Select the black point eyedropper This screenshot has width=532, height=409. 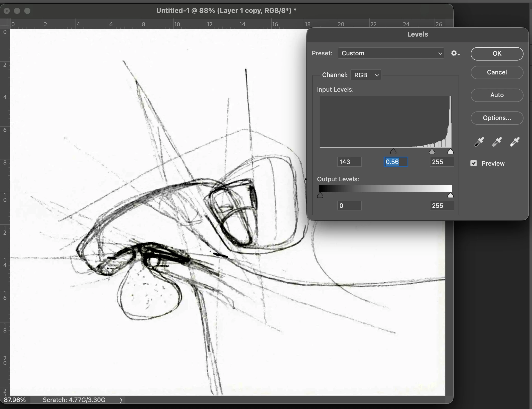(479, 142)
